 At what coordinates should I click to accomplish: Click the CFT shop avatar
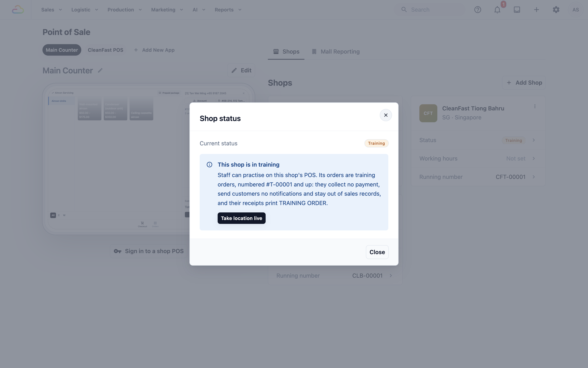[428, 113]
